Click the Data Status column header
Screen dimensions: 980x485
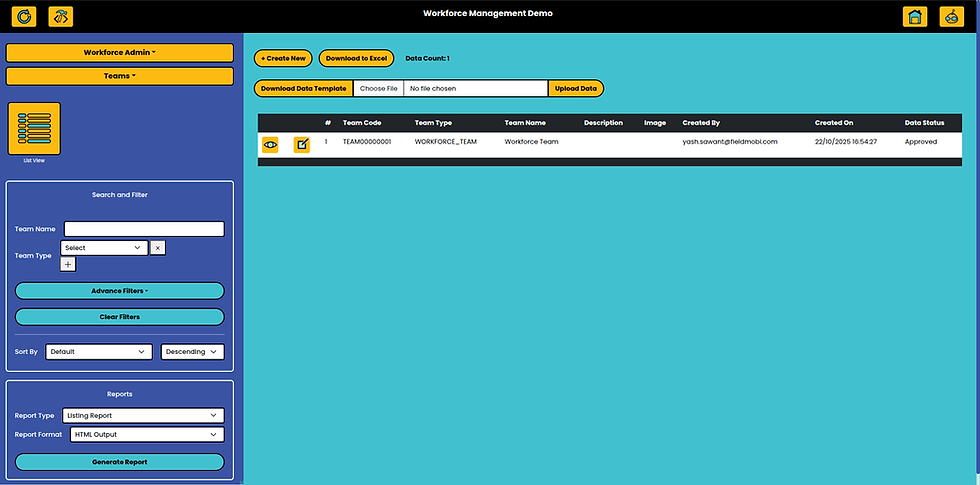click(924, 123)
